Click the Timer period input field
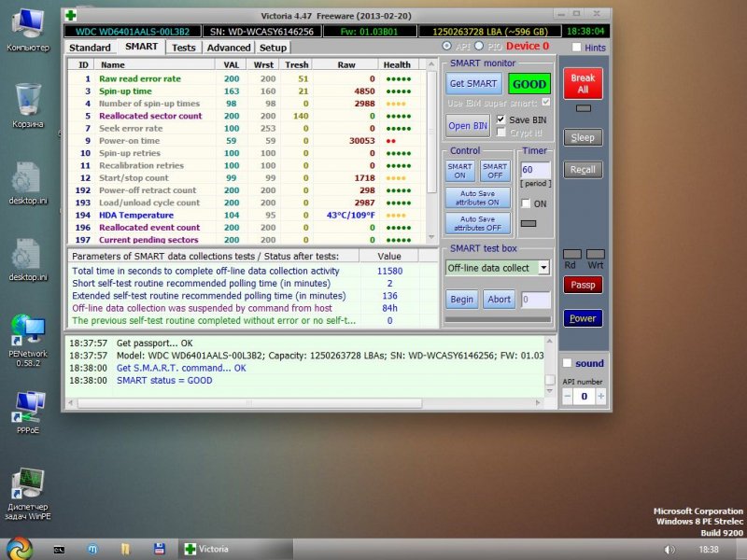 click(535, 170)
